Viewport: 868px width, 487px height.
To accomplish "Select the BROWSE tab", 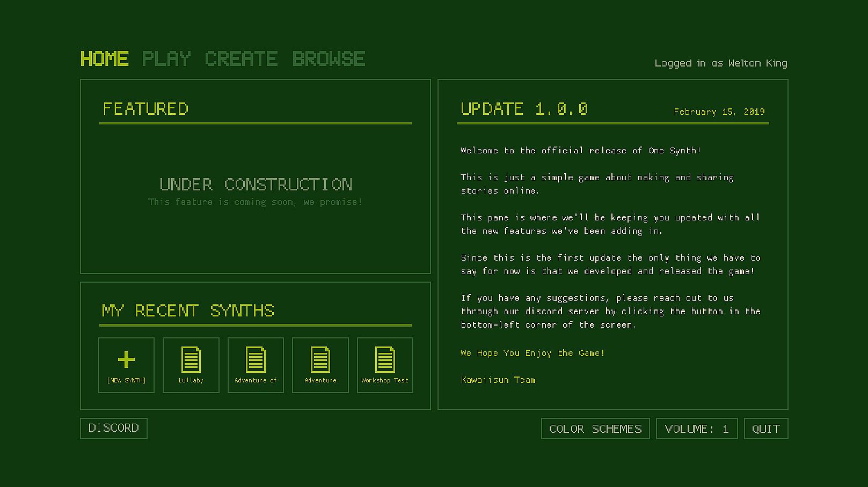I will pyautogui.click(x=329, y=58).
